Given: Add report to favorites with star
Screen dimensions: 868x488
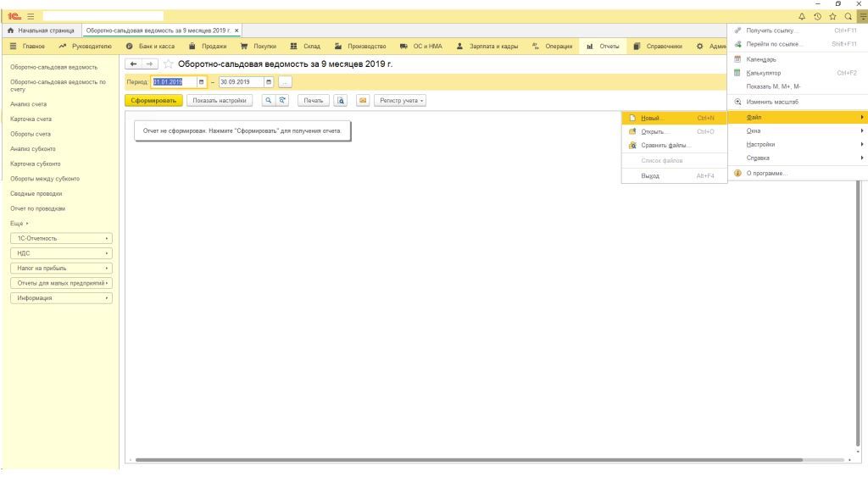Looking at the screenshot, I should (x=169, y=64).
